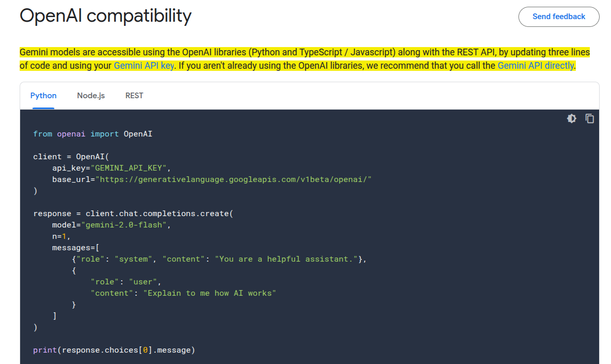Image resolution: width=611 pixels, height=364 pixels.
Task: Click the 'n=1,' code line
Action: click(61, 236)
